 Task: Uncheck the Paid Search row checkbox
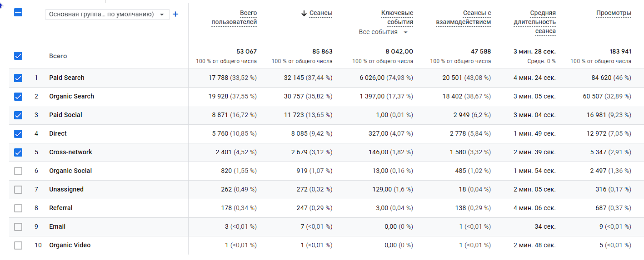(18, 78)
